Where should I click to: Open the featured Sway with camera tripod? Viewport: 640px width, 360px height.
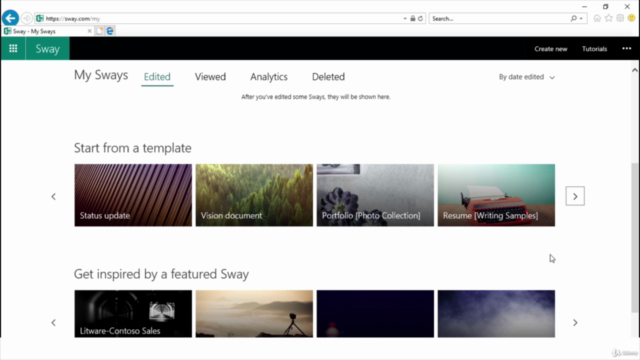pyautogui.click(x=254, y=313)
